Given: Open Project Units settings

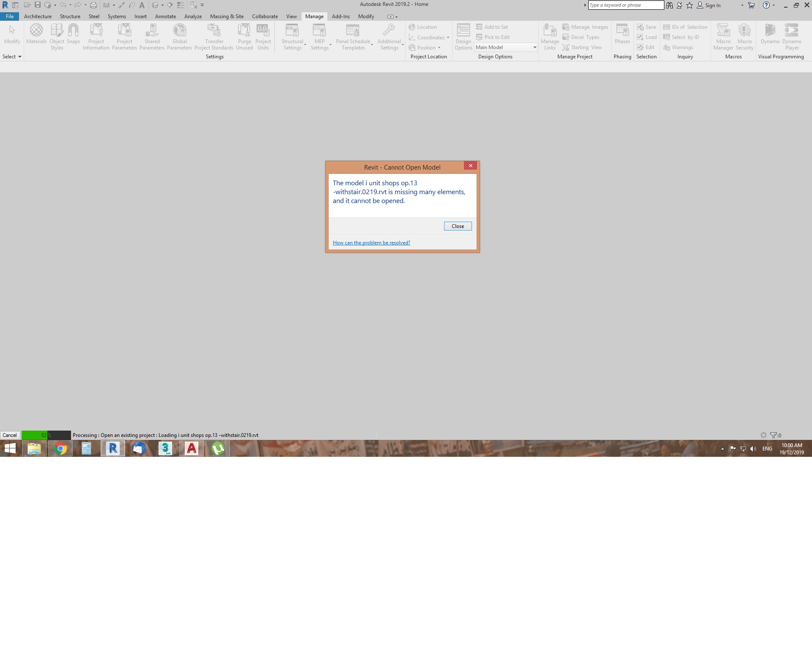Looking at the screenshot, I should point(263,36).
